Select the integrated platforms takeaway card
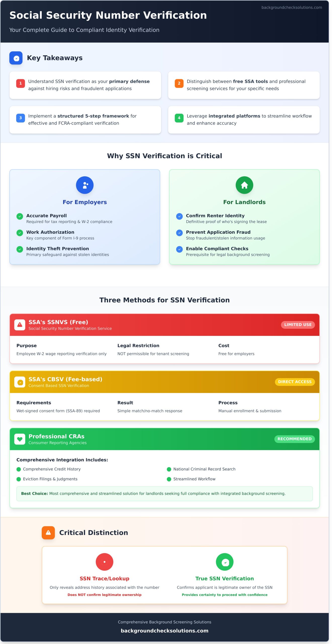 (x=244, y=120)
